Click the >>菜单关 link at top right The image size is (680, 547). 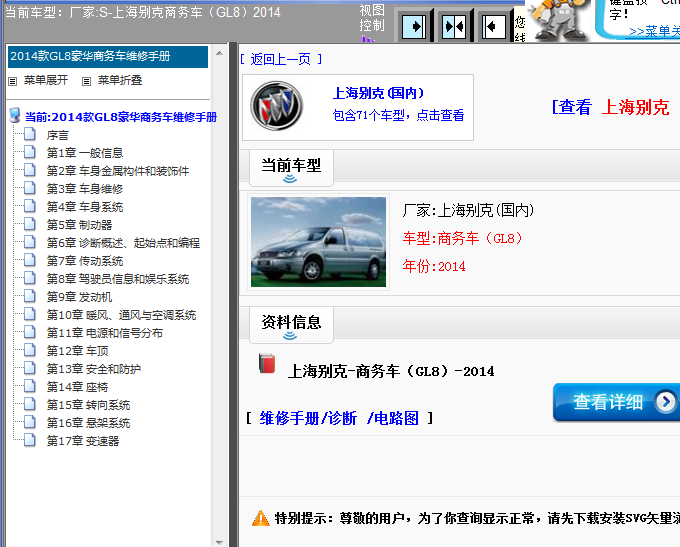(x=654, y=32)
